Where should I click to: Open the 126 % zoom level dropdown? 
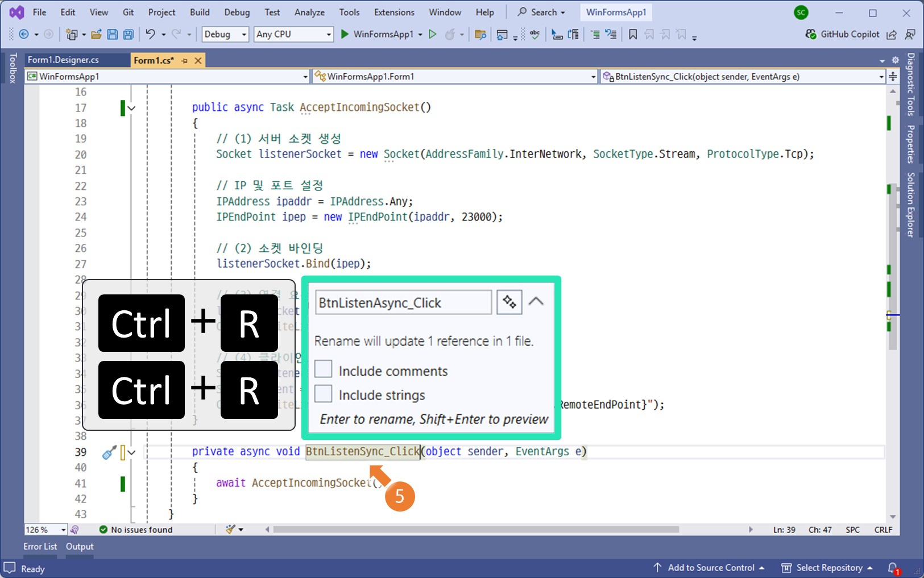46,530
